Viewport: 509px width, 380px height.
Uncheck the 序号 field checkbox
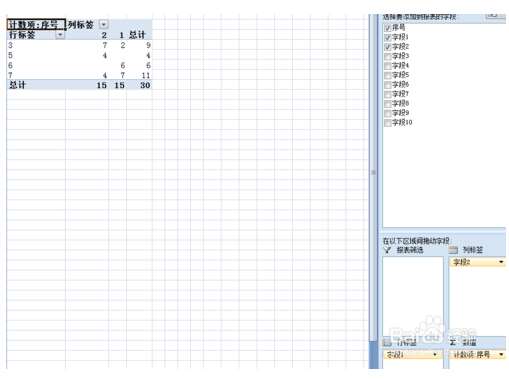pos(387,28)
